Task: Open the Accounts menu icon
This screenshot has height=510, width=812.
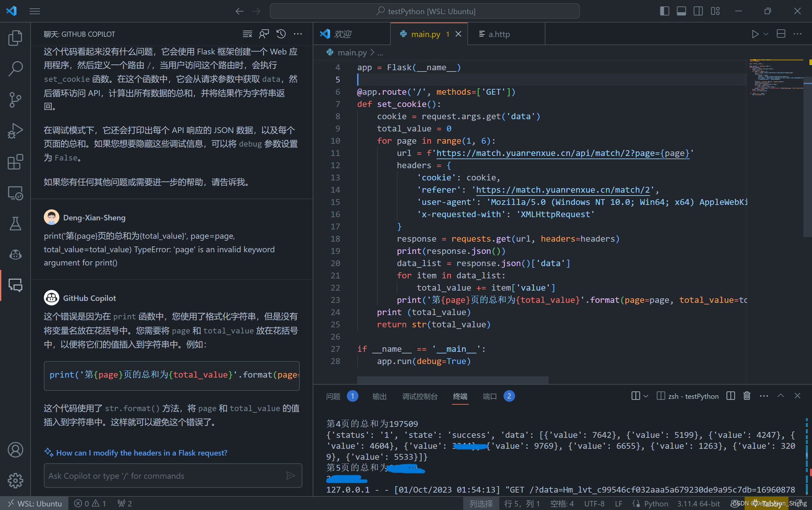Action: [x=15, y=450]
